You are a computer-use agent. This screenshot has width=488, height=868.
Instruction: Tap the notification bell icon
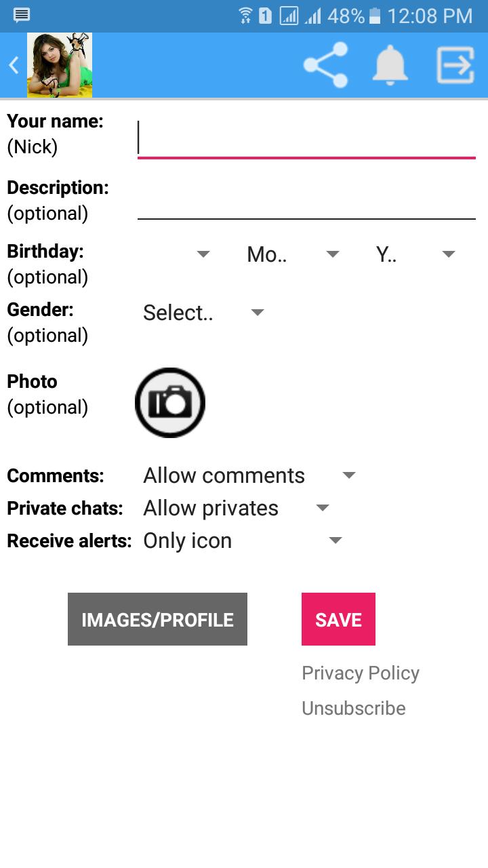click(390, 65)
